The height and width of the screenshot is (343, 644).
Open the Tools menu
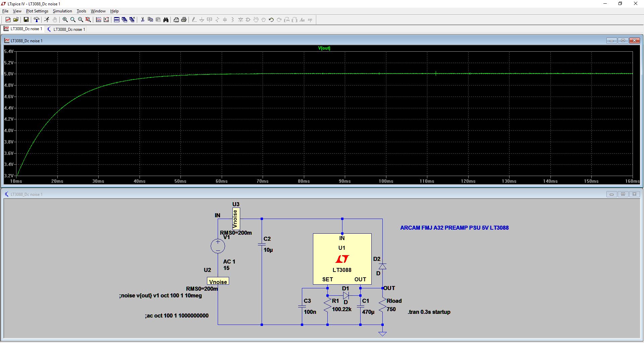click(82, 11)
